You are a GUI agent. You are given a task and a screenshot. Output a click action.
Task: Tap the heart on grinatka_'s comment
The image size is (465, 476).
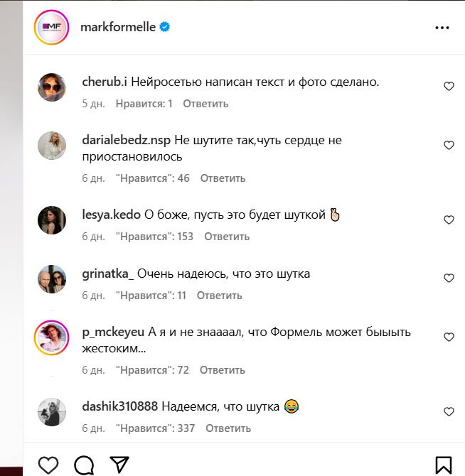click(x=449, y=278)
